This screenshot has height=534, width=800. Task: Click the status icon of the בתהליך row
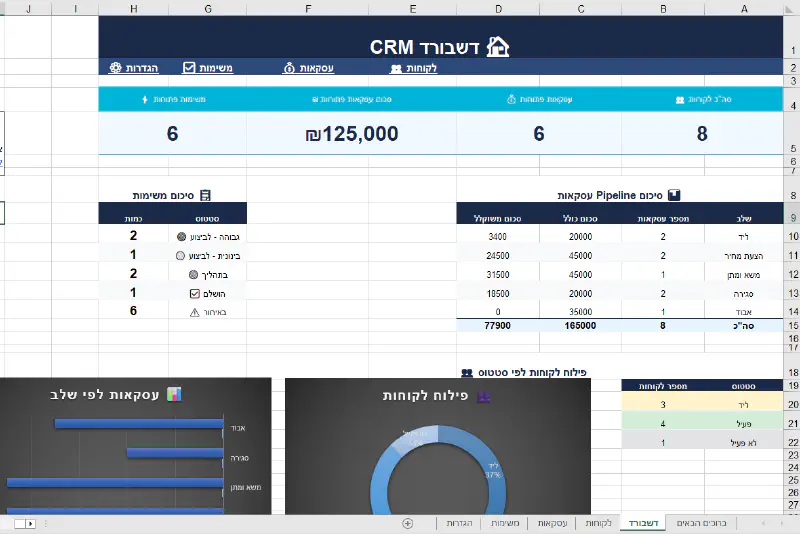coord(193,274)
